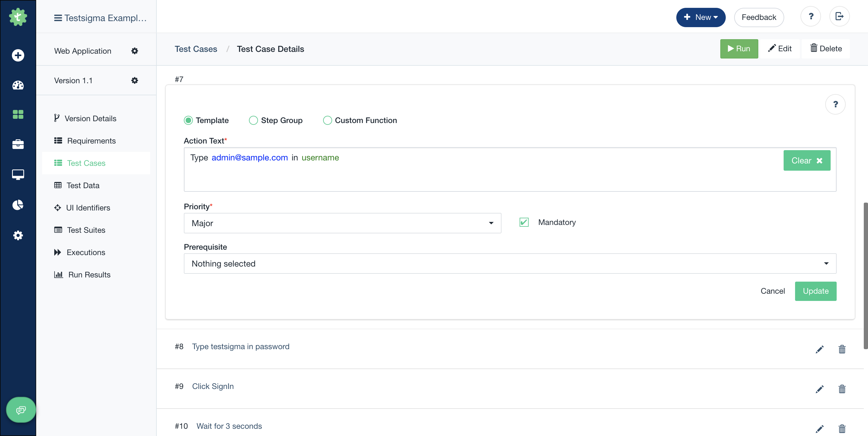Click the green Update button
Viewport: 868px width, 436px height.
[x=816, y=291]
